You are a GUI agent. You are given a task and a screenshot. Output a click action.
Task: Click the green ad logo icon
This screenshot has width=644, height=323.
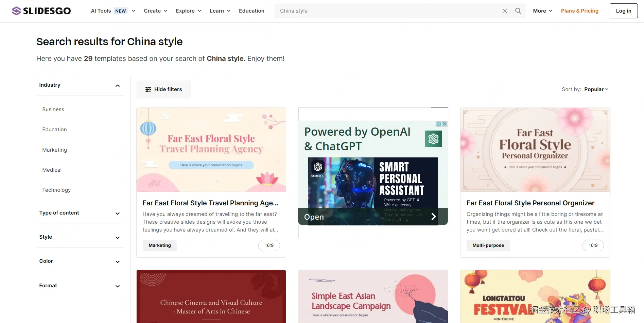pyautogui.click(x=433, y=139)
